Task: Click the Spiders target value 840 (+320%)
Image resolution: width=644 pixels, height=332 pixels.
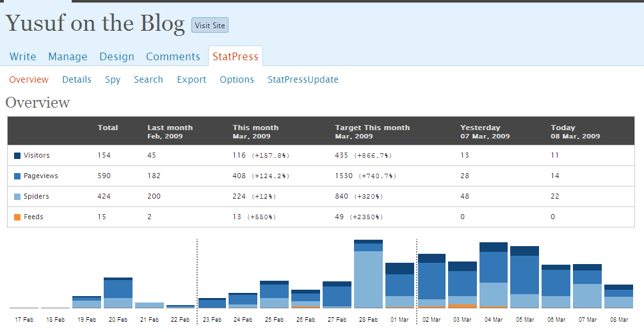Action: pyautogui.click(x=359, y=196)
